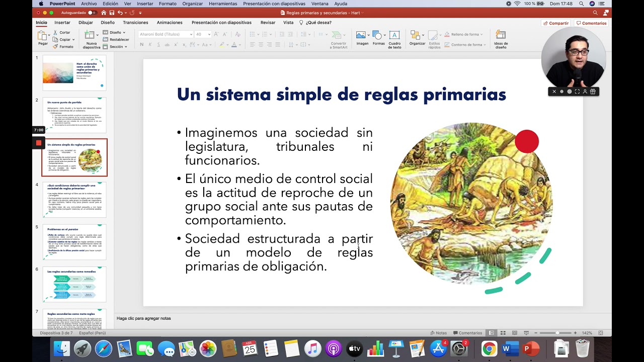Open the Archivo menu in menu bar
The image size is (644, 362).
(89, 4)
